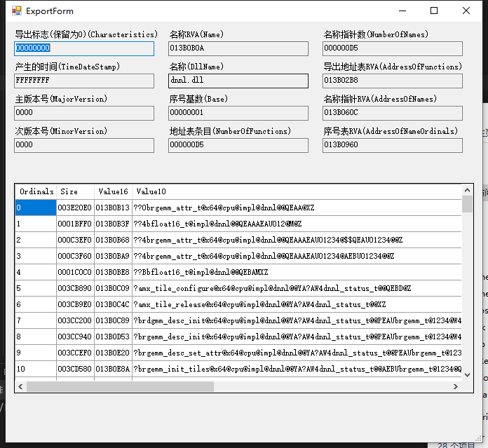This screenshot has height=448, width=488.
Task: Click the Value16 column header
Action: 114,191
